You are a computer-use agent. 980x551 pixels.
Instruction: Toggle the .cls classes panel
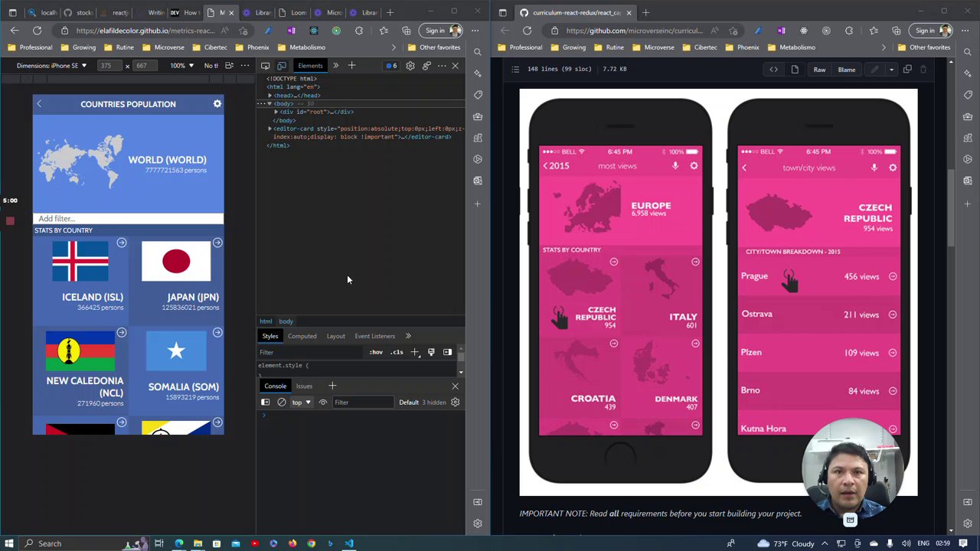pos(397,352)
